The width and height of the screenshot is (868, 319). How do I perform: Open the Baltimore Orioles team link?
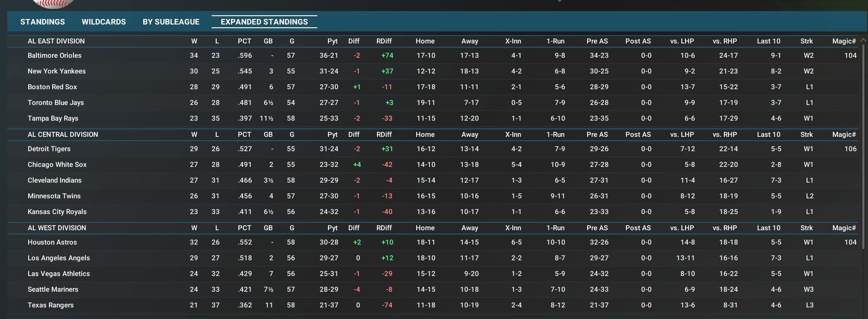[x=55, y=55]
